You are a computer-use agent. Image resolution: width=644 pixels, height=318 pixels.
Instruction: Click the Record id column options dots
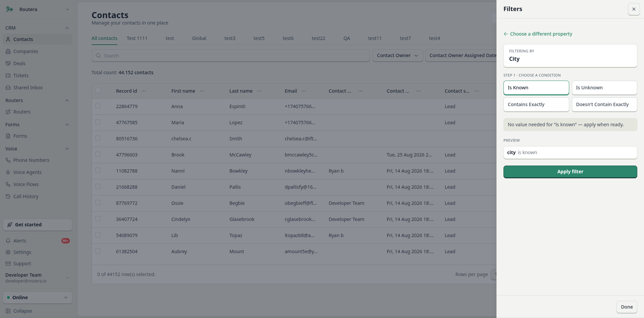tap(144, 91)
